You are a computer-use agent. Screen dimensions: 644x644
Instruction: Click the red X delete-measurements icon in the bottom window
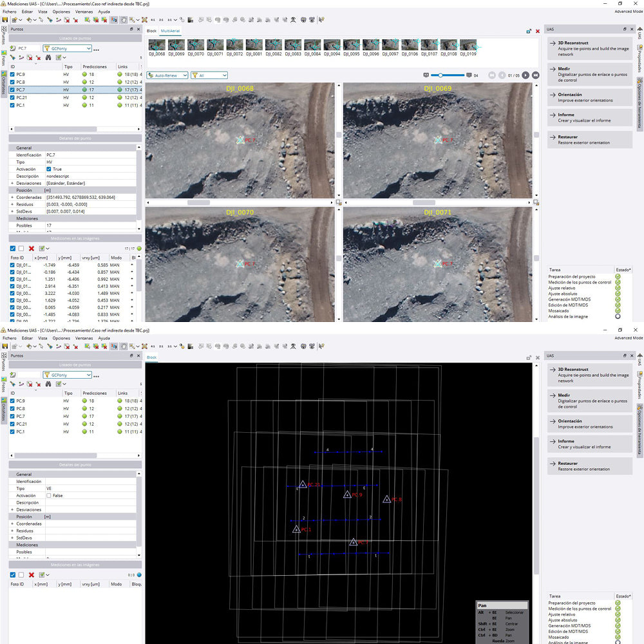[31, 575]
